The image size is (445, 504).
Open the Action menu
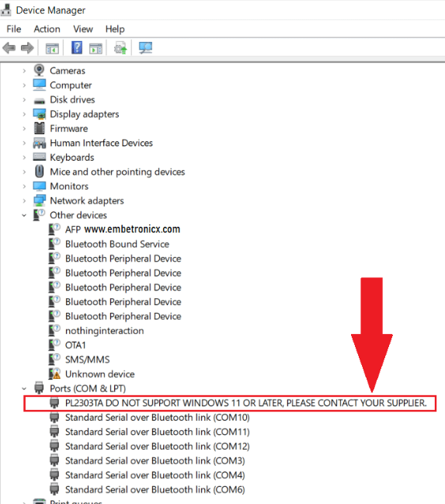[x=47, y=29]
